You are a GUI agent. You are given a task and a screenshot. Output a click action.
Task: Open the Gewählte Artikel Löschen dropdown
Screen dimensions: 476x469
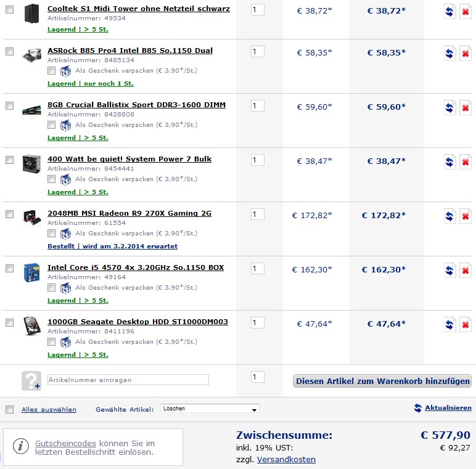tap(210, 409)
